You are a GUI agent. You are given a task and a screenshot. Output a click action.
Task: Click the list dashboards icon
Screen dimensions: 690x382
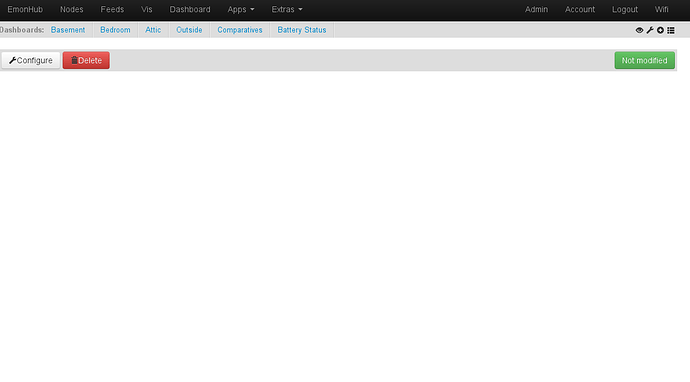pos(671,30)
